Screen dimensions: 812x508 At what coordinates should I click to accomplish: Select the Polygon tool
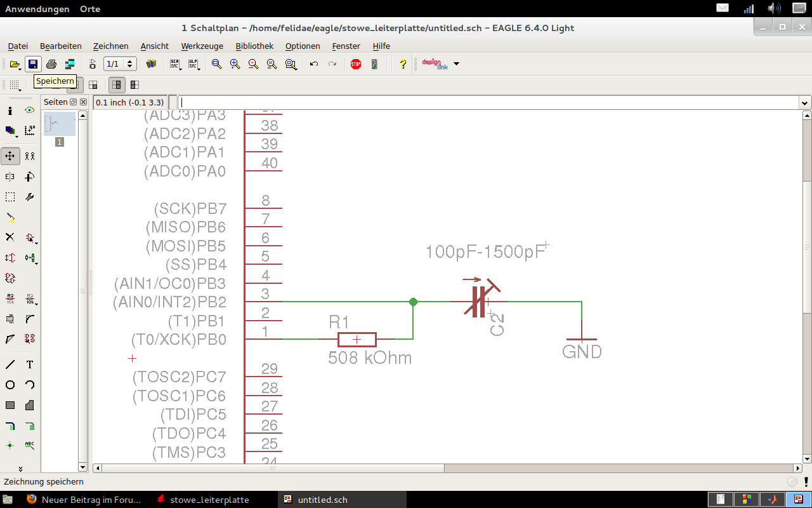(30, 405)
